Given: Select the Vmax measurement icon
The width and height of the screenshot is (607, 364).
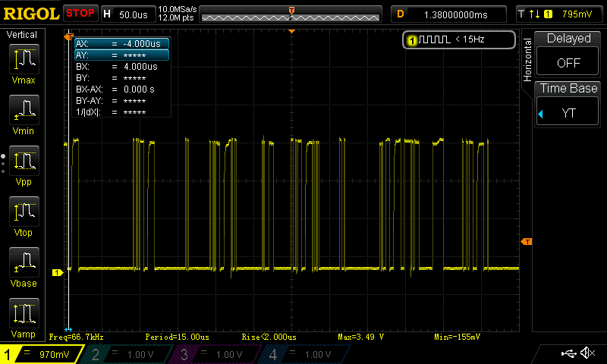Looking at the screenshot, I should [24, 59].
